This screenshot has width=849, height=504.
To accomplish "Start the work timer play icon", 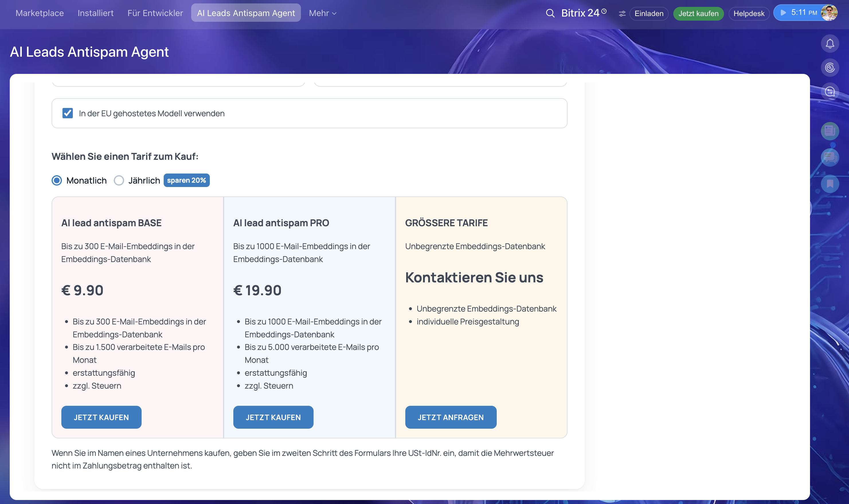I will (783, 13).
